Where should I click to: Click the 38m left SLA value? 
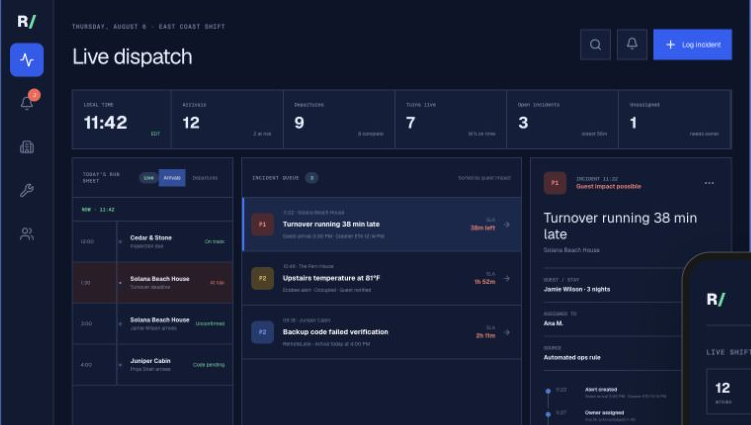483,228
